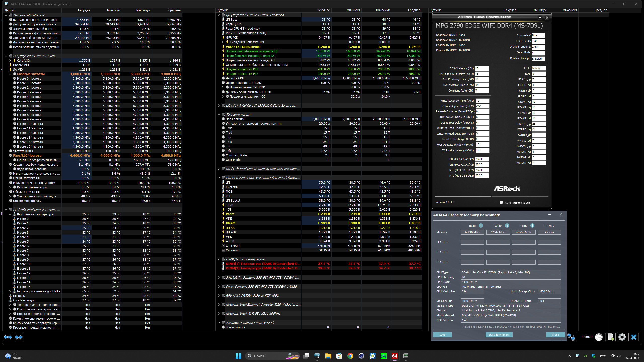This screenshot has width=644, height=362.
Task: Click the Read info icon in AIDA64
Action: 481,225
